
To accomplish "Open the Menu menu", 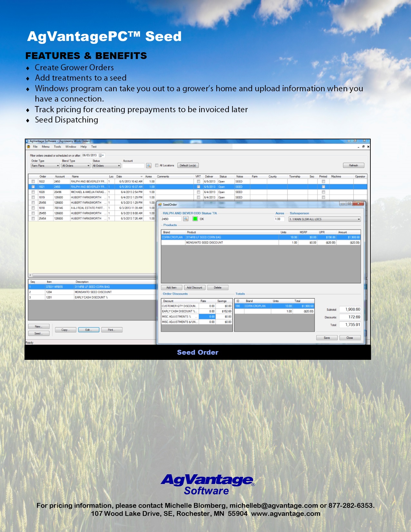I will (x=46, y=147).
